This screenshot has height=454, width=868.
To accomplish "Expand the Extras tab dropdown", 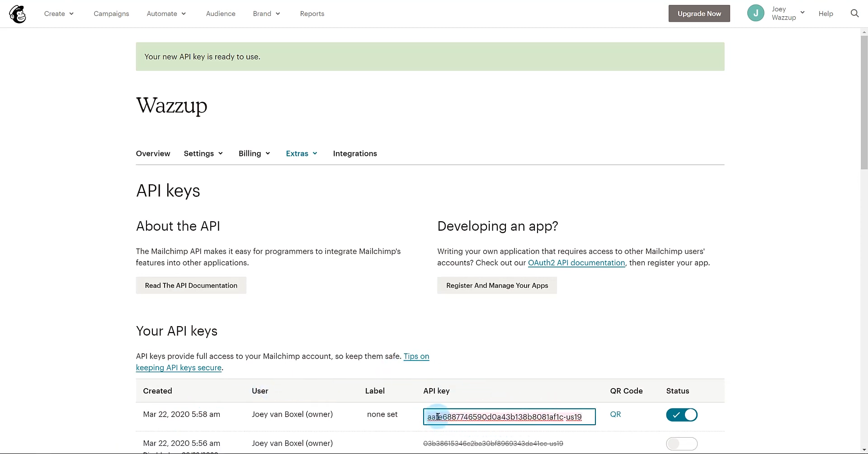I will tap(302, 154).
